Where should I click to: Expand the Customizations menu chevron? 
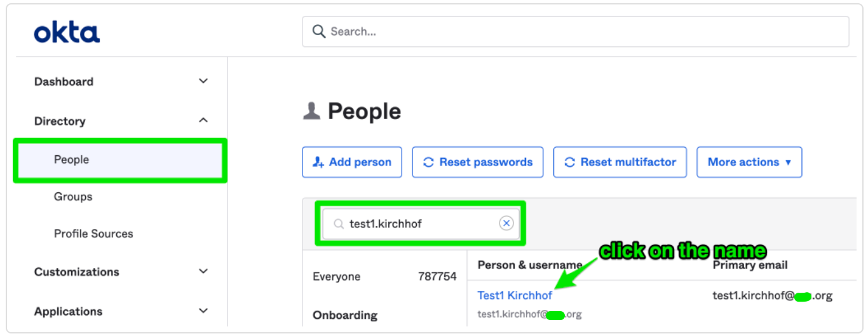pos(203,272)
